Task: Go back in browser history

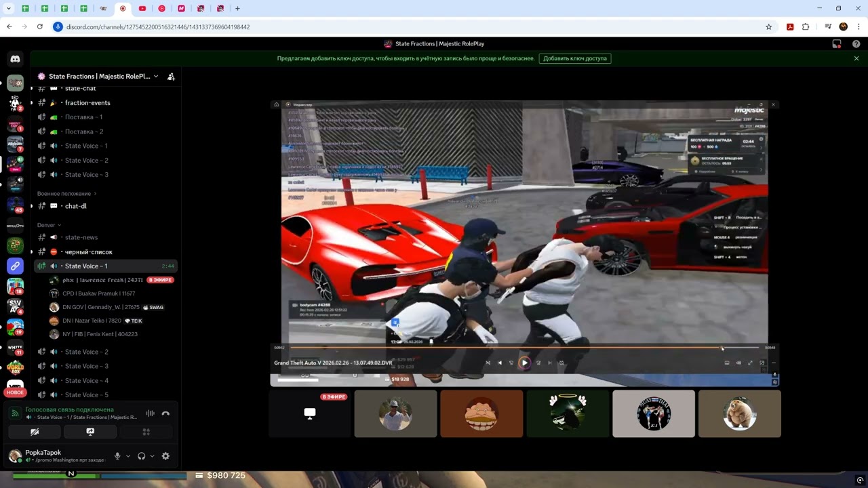Action: click(9, 27)
